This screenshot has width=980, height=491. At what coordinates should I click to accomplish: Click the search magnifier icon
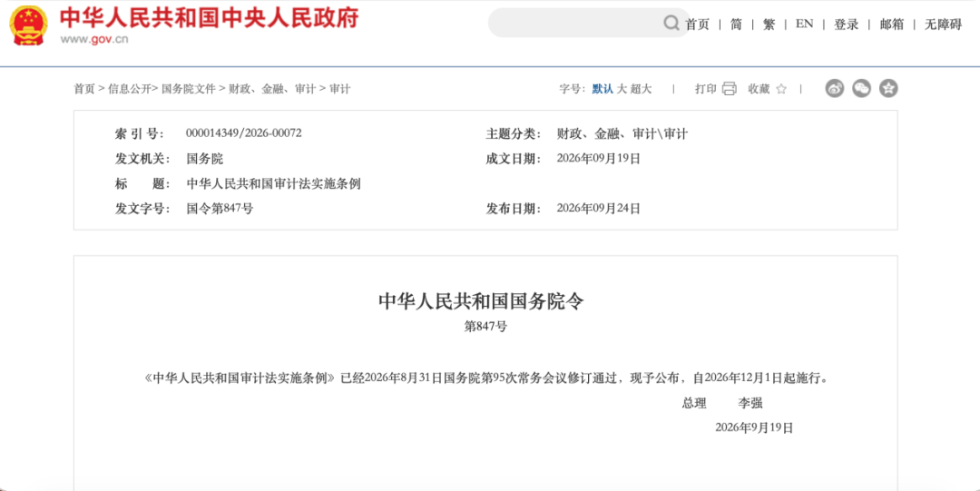coord(671,23)
